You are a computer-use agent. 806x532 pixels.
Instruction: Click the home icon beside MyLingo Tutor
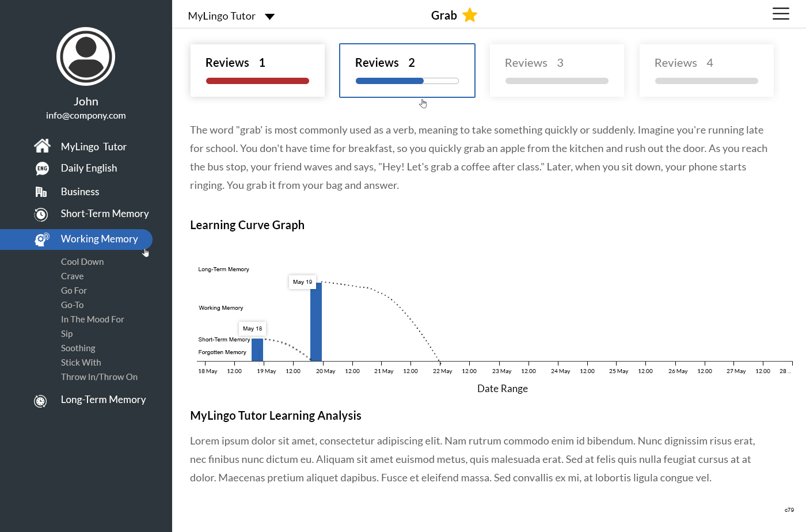click(42, 146)
